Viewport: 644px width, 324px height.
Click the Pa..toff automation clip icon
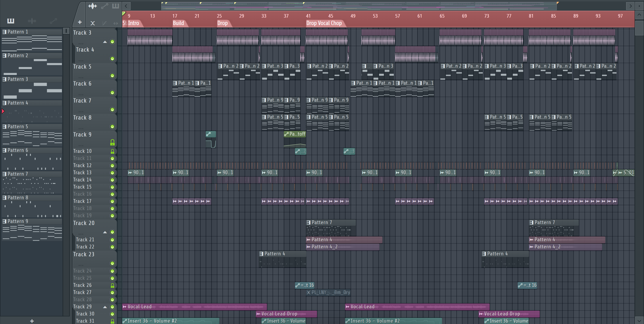pyautogui.click(x=286, y=134)
